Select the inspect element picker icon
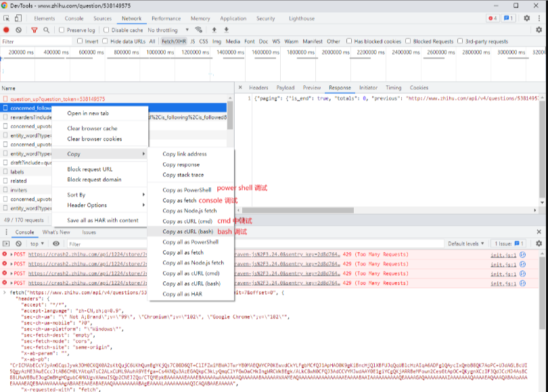Viewport: 548px width, 392px height. click(6, 18)
